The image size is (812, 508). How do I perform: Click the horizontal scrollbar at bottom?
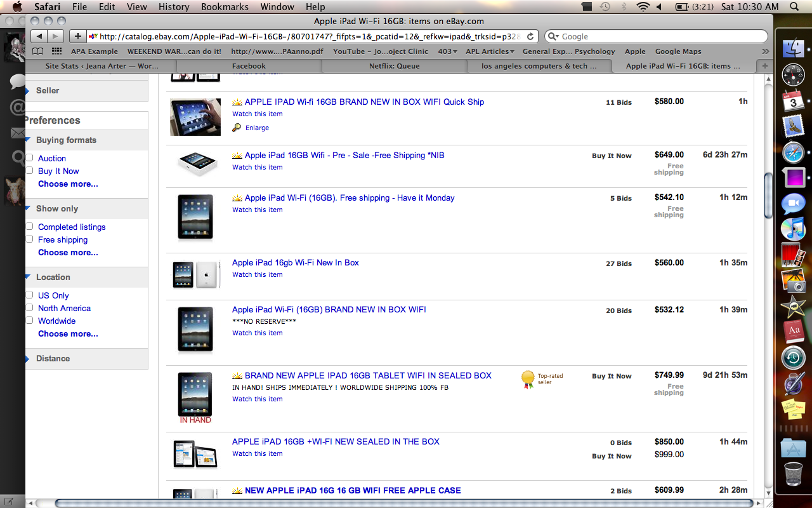tap(404, 503)
